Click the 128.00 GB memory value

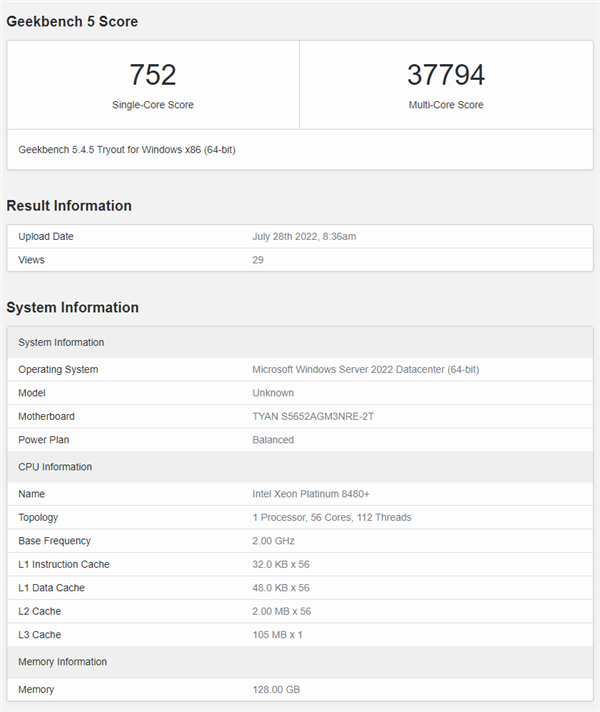(276, 690)
